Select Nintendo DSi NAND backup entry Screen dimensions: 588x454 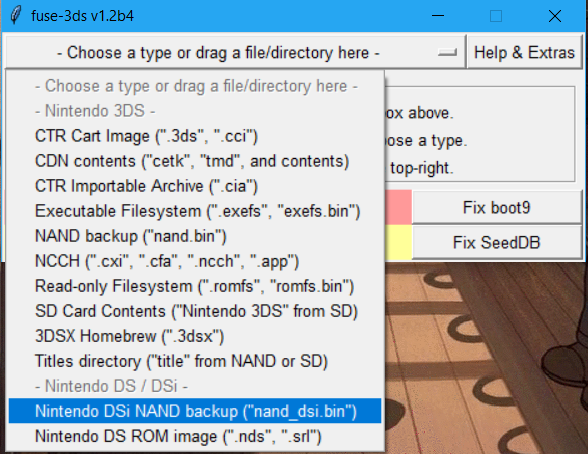pyautogui.click(x=195, y=411)
